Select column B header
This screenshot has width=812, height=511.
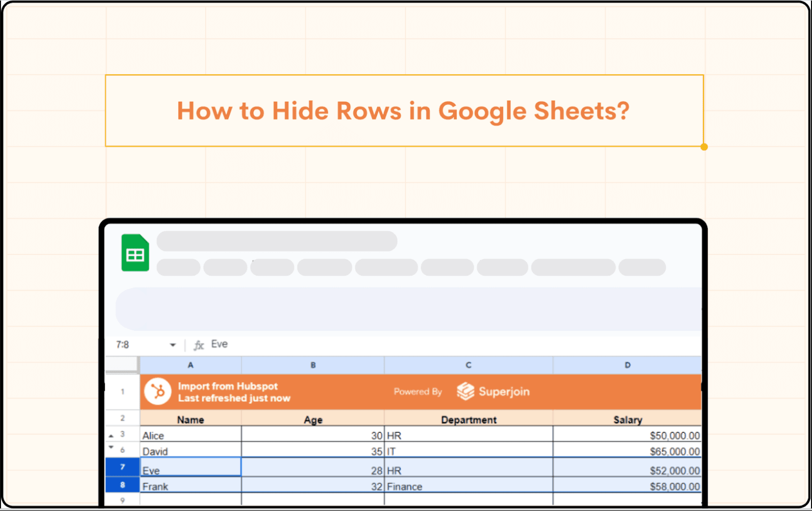[313, 365]
